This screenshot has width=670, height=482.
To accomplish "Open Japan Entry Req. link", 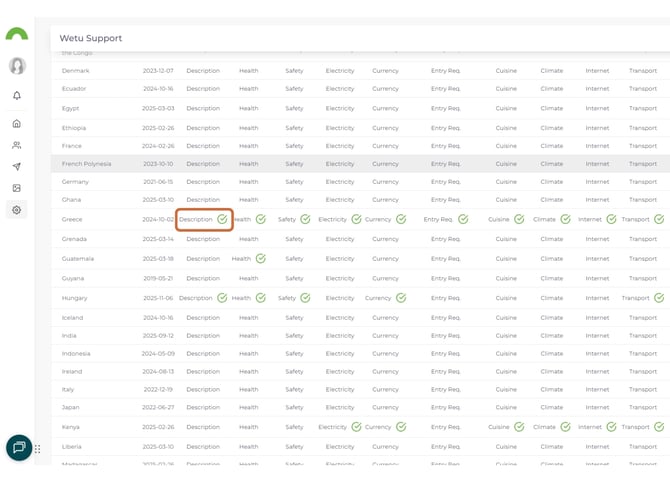I will [446, 407].
